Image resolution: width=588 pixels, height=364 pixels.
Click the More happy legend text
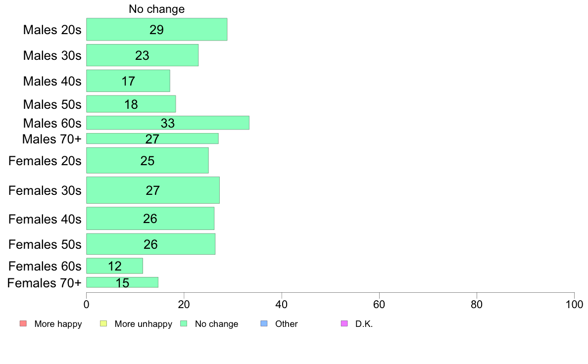(x=58, y=324)
